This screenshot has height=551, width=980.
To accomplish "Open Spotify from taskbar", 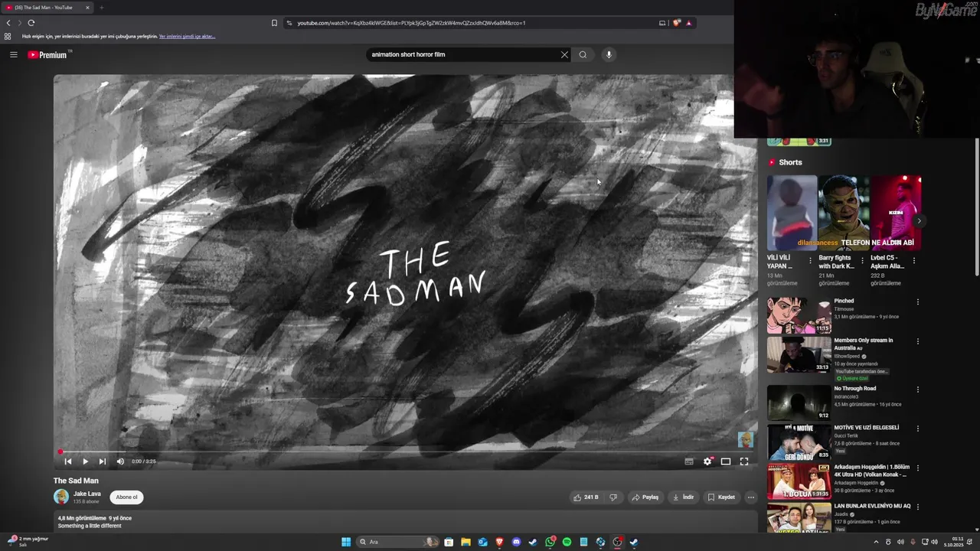I will click(567, 542).
